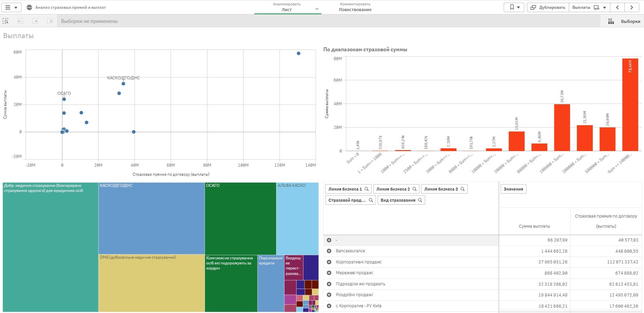
Task: Select the ОСАГО green treemap block
Action: [240, 219]
